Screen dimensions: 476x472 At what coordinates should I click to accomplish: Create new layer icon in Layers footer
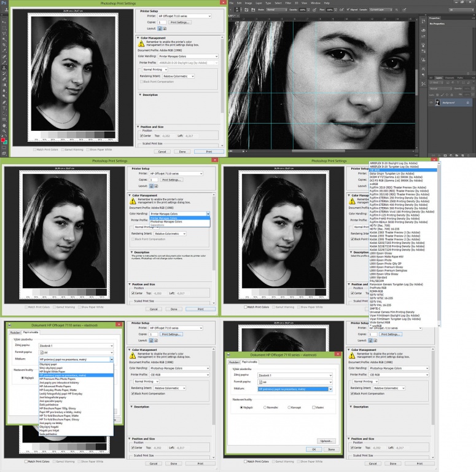(x=462, y=155)
